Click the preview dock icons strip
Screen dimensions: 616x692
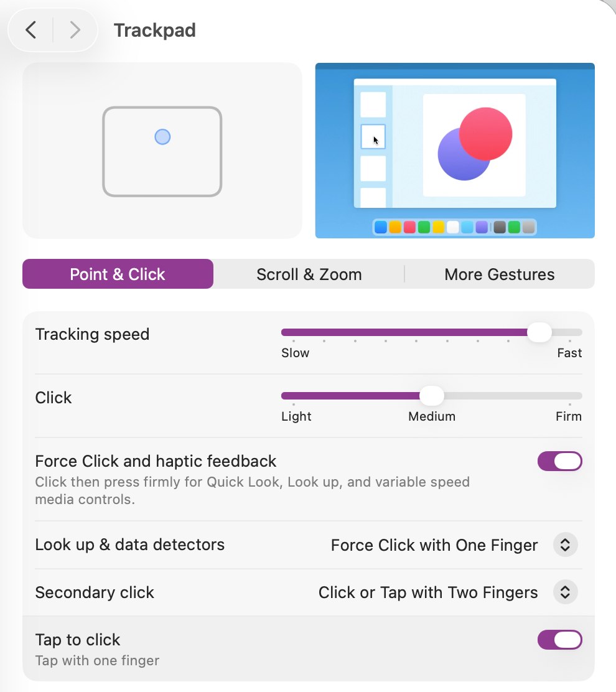454,227
